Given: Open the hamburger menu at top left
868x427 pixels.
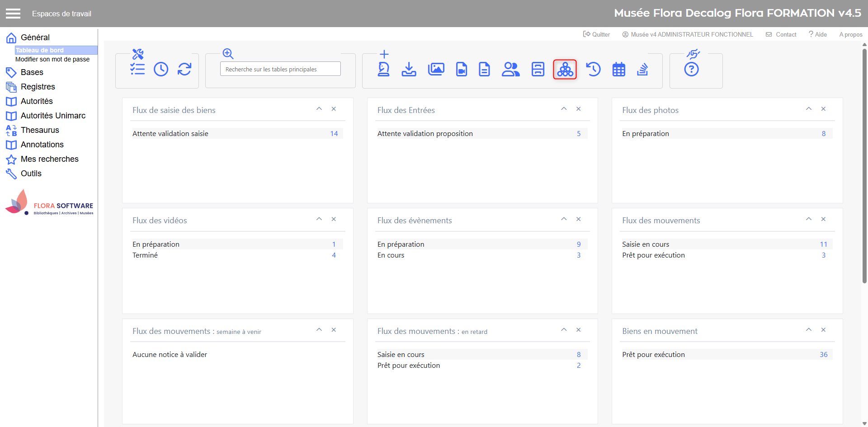Looking at the screenshot, I should pyautogui.click(x=13, y=14).
